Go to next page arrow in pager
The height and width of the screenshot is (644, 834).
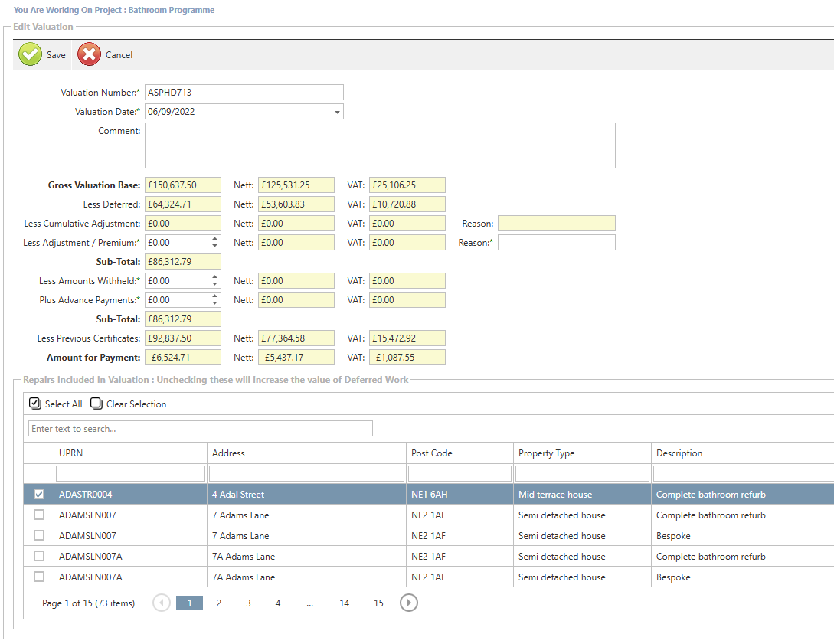(x=409, y=603)
